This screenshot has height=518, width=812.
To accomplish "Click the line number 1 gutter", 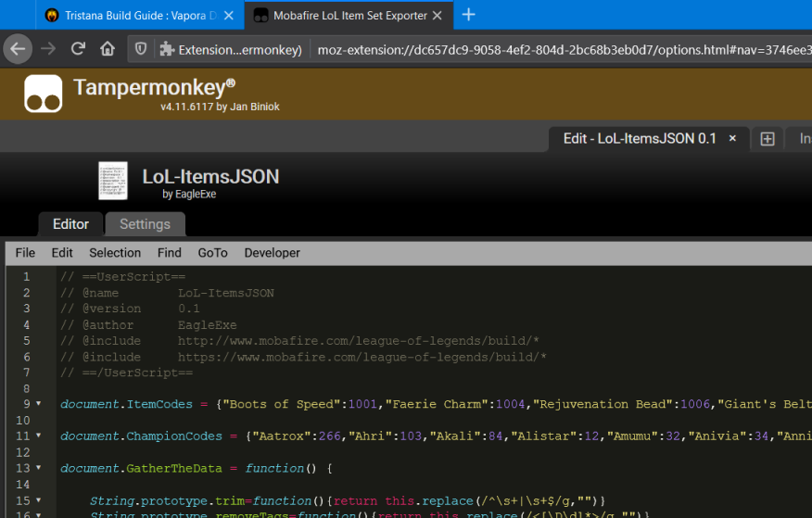I will 26,277.
